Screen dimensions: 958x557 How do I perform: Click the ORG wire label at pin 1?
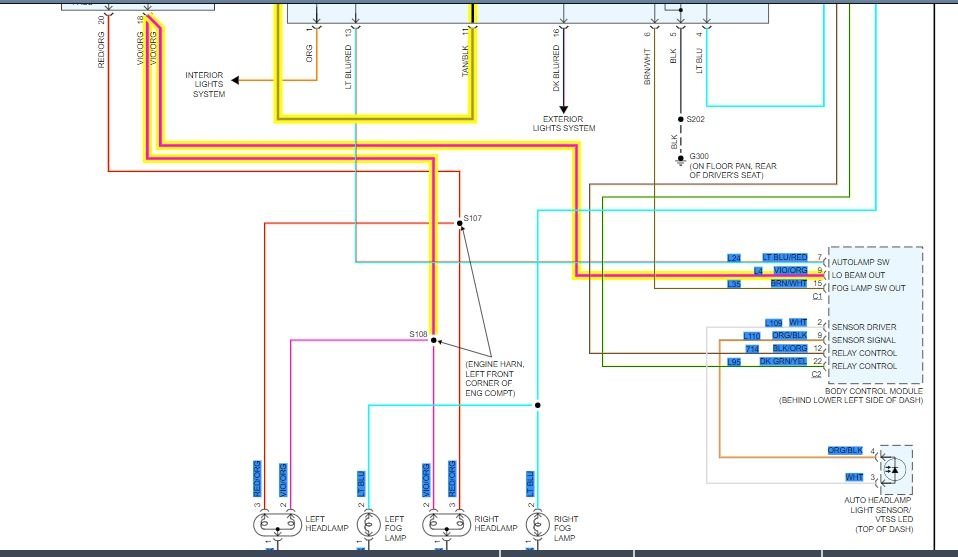click(x=309, y=53)
